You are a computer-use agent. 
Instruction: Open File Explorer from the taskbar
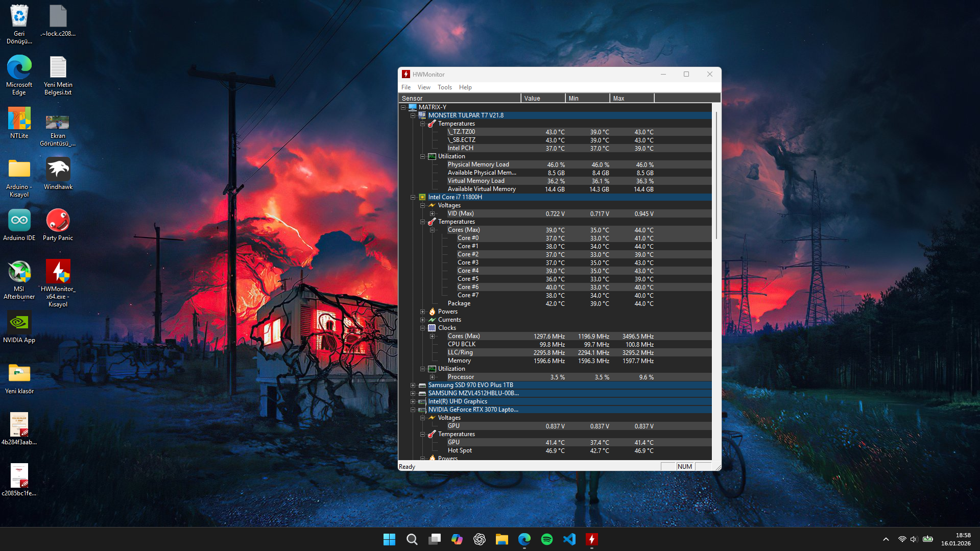(x=501, y=539)
